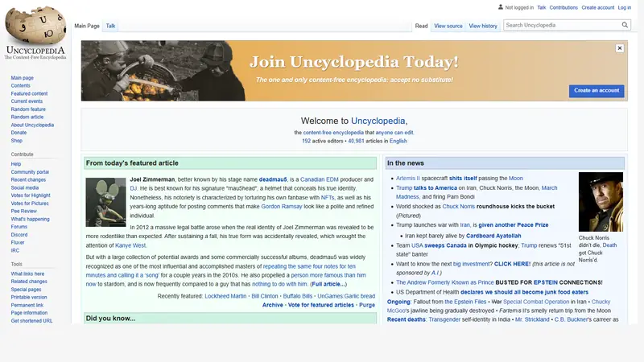
Task: Open Votes for Highlight
Action: pyautogui.click(x=31, y=195)
